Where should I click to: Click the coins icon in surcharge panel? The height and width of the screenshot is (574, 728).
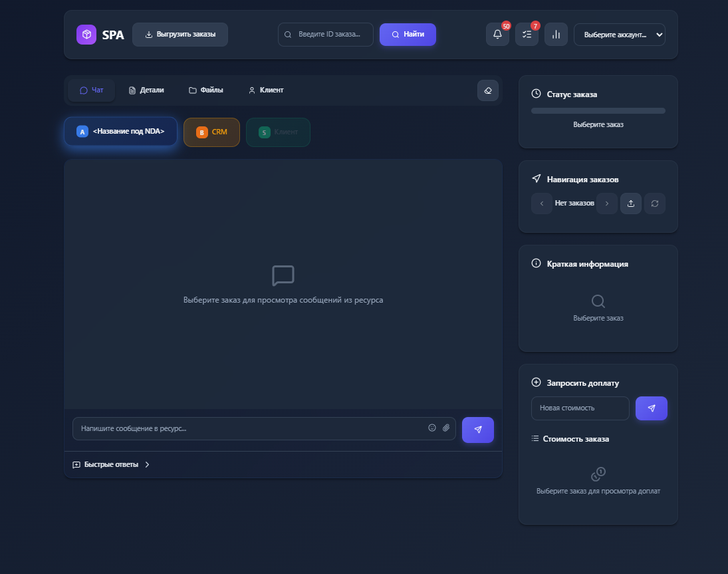coord(598,474)
